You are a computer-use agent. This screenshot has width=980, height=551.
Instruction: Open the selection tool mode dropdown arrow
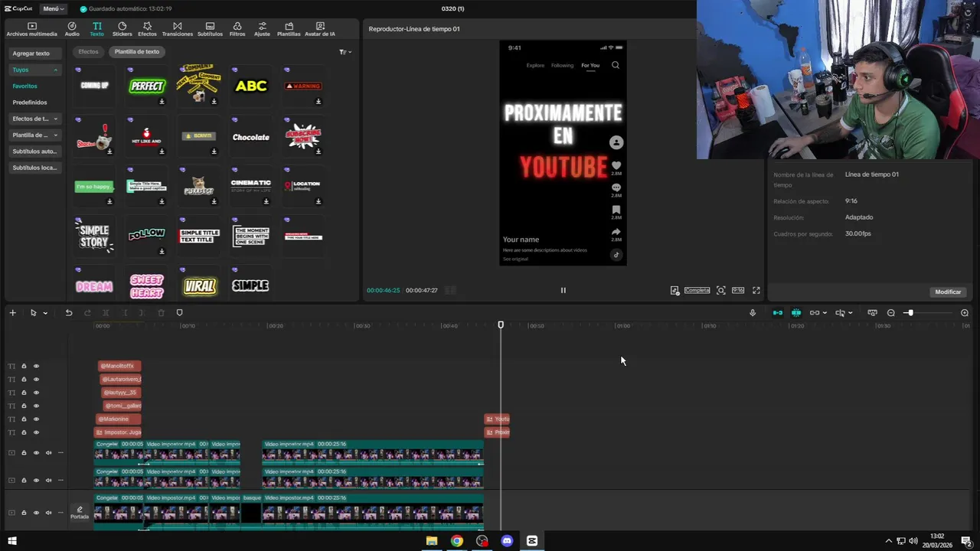pos(45,313)
